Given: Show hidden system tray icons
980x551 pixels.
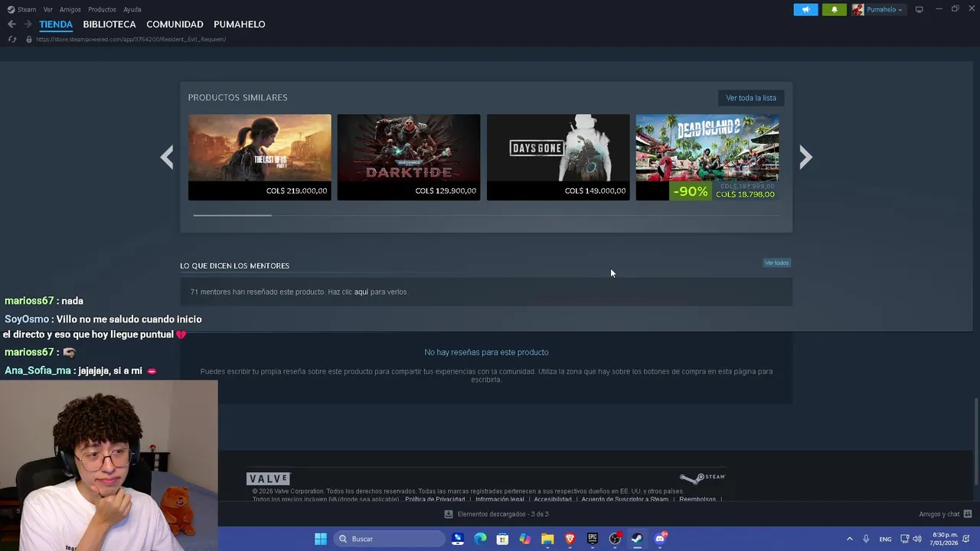Looking at the screenshot, I should (x=849, y=539).
